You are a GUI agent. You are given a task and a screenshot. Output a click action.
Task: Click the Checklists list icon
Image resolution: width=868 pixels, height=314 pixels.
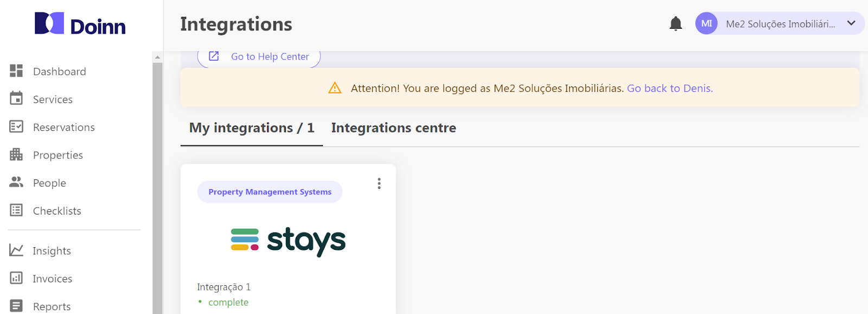point(16,210)
